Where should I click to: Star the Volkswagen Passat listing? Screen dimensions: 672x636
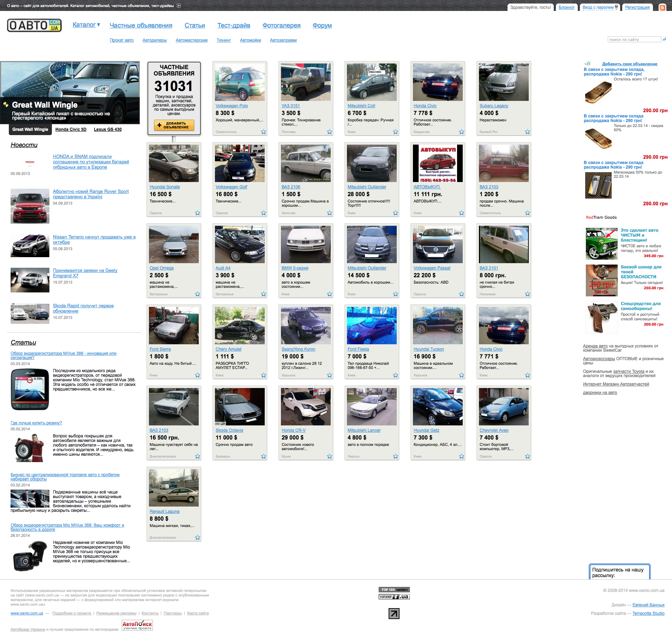click(462, 294)
